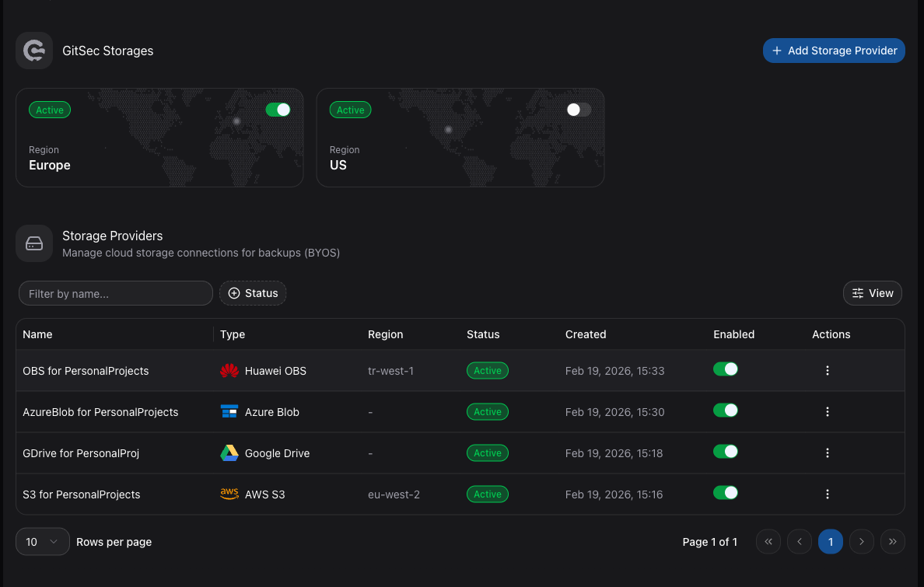Viewport: 924px width, 587px height.
Task: Open the rows per page dropdown
Action: tap(42, 541)
